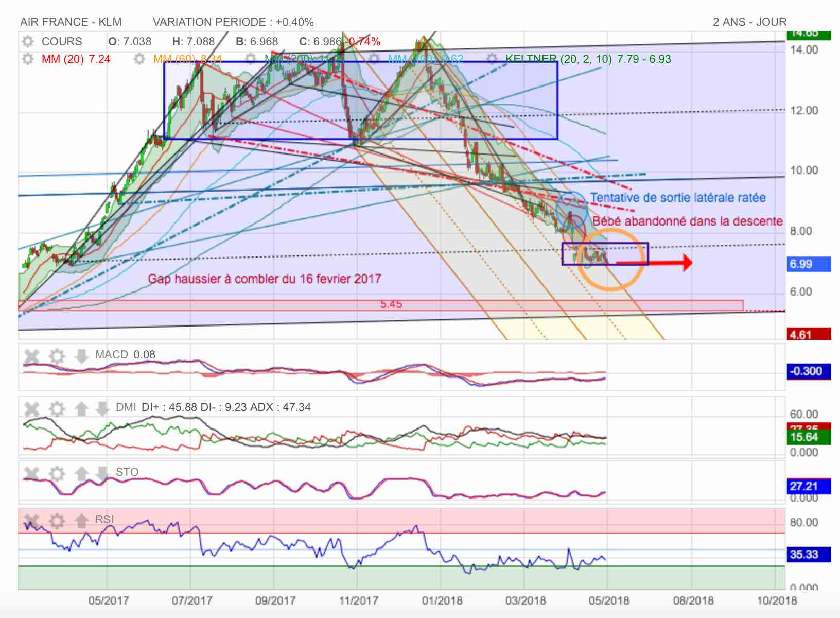Remove the STO indicator panel
Image resolution: width=840 pixels, height=618 pixels.
point(32,473)
